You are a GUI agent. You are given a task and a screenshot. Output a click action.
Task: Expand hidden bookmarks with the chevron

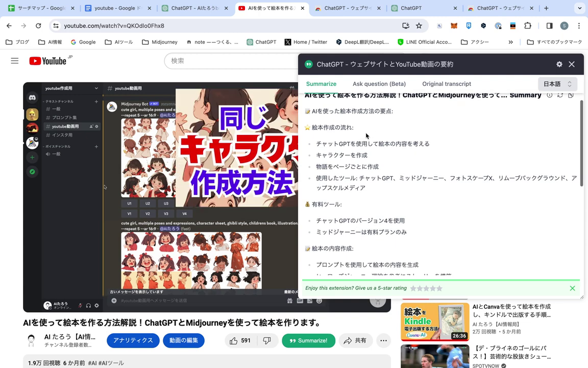click(510, 42)
